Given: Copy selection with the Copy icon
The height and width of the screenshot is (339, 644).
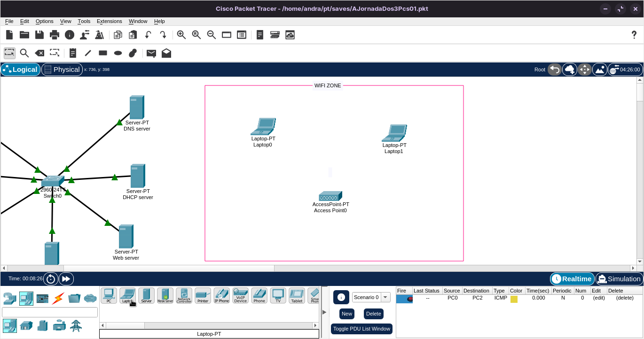Looking at the screenshot, I should [x=118, y=35].
